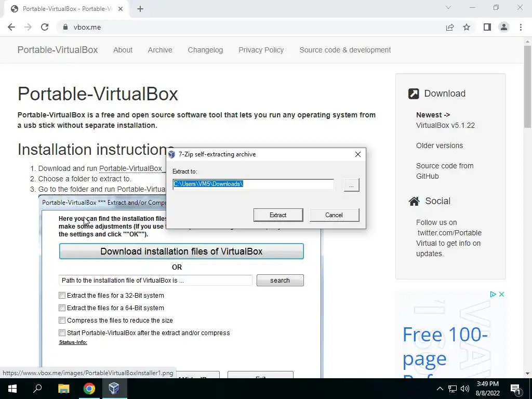Image resolution: width=532 pixels, height=399 pixels.
Task: Click the Extract button
Action: (278, 215)
